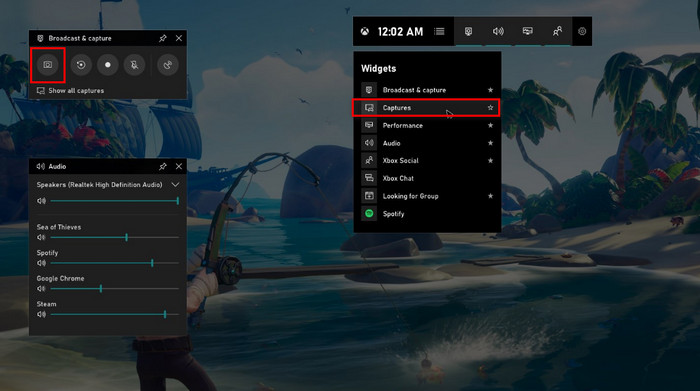This screenshot has height=391, width=700.
Task: Open Game Bar settings gear
Action: pos(582,31)
